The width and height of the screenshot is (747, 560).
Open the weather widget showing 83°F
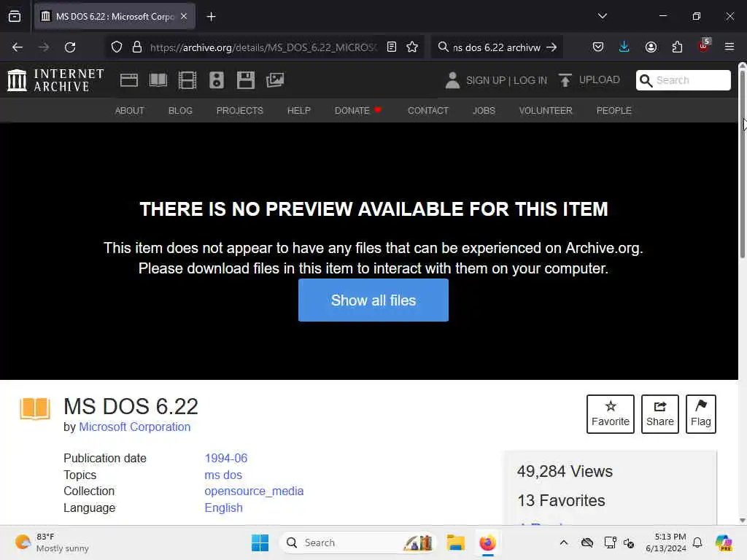coord(52,542)
